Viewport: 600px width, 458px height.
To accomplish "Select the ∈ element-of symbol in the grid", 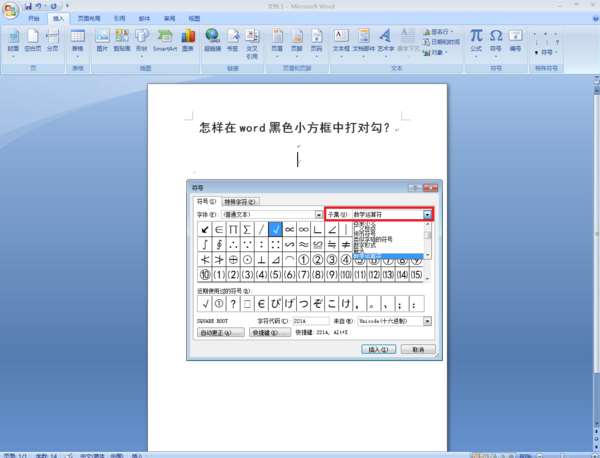I will click(x=219, y=229).
